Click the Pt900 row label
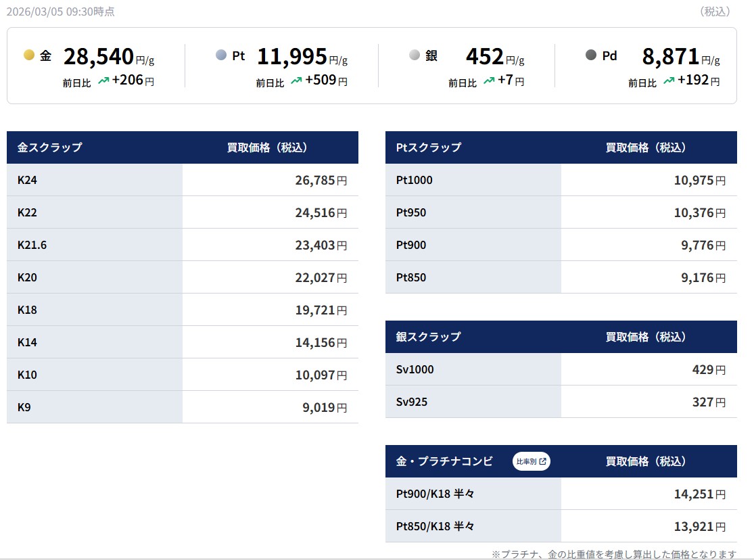 (411, 245)
